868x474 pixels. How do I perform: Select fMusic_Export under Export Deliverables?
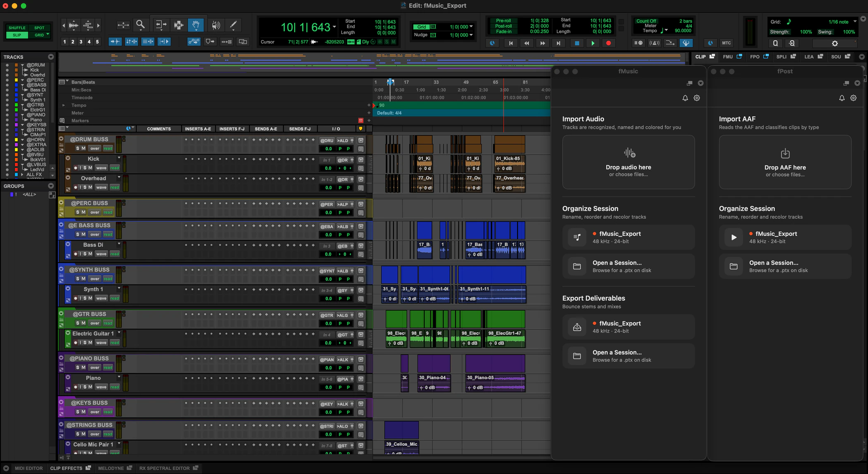[x=628, y=327]
